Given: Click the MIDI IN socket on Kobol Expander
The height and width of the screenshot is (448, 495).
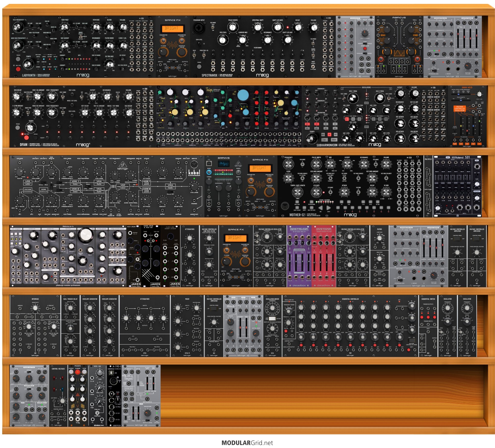Looking at the screenshot, I should click(x=194, y=164).
